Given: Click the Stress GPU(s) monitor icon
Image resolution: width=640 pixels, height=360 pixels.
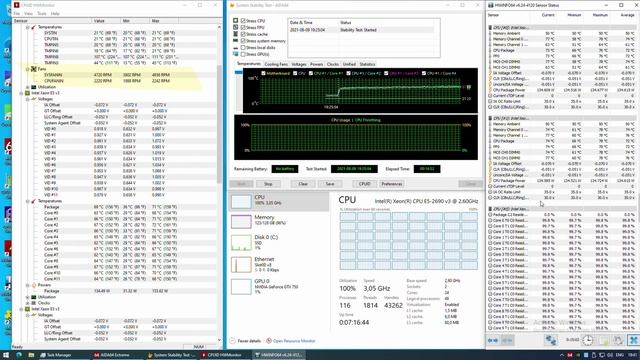Looking at the screenshot, I should click(236, 54).
